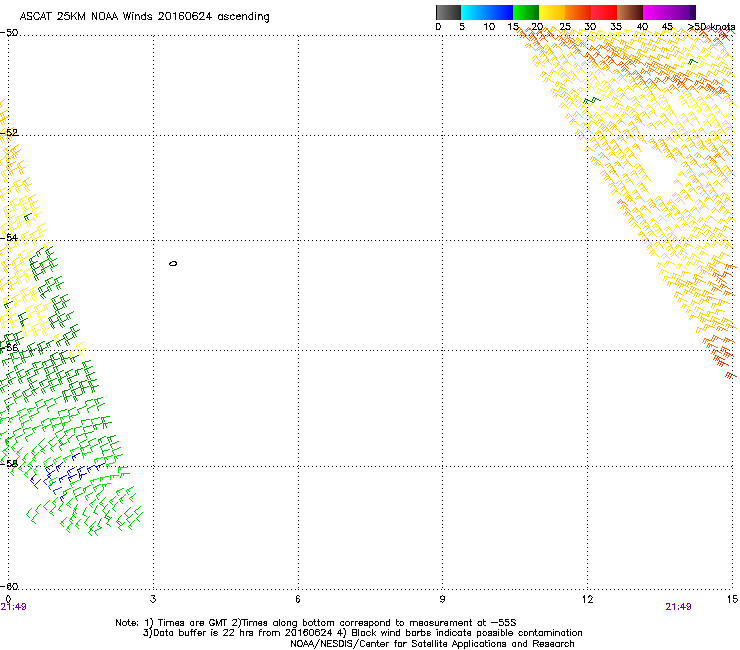Click the '-54' latitude axis label
This screenshot has height=650, width=740.
coord(9,237)
